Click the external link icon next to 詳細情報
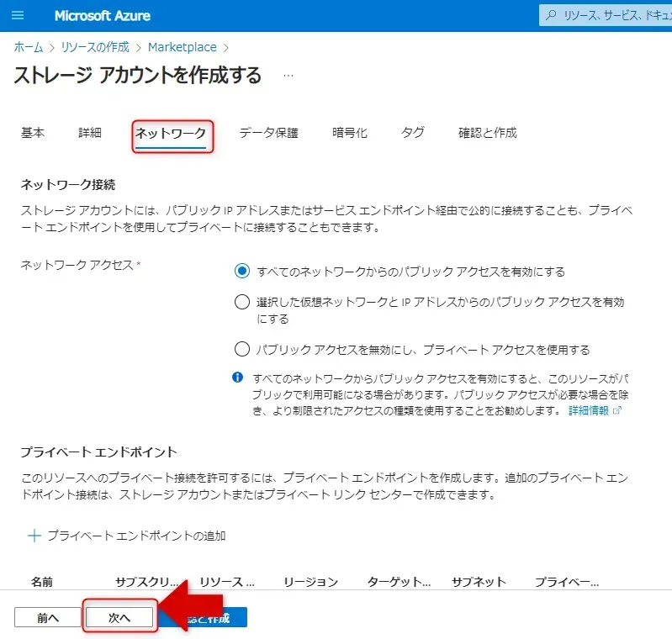672x639 pixels. point(617,411)
